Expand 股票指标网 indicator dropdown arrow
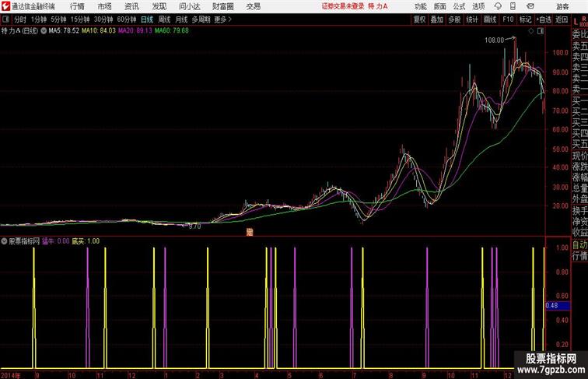 pos(4,241)
